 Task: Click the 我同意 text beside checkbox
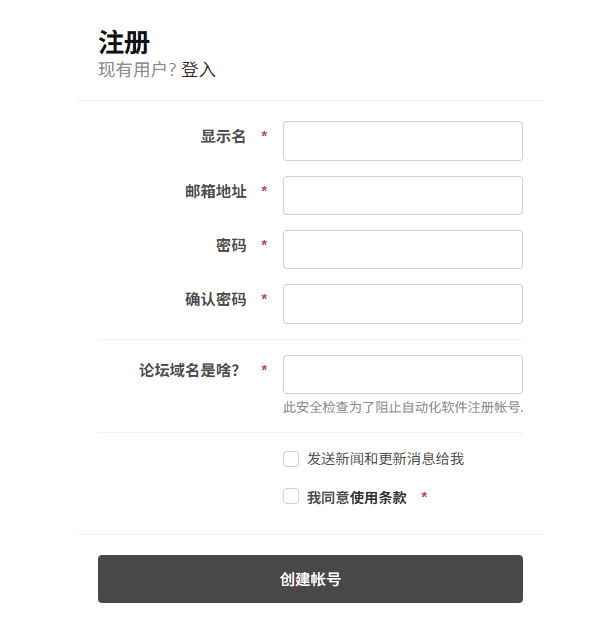[x=328, y=497]
